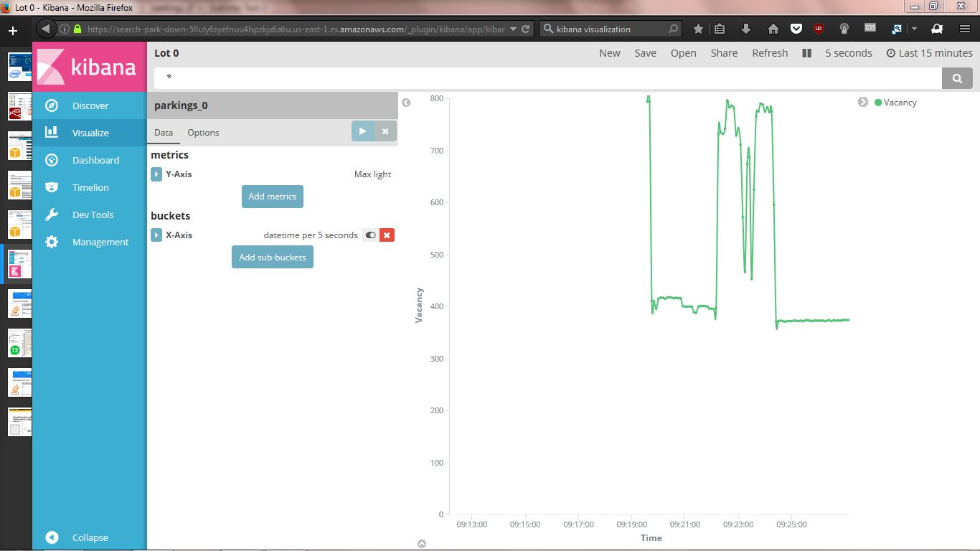This screenshot has width=980, height=551.
Task: Click the Add metrics button
Action: coord(273,197)
